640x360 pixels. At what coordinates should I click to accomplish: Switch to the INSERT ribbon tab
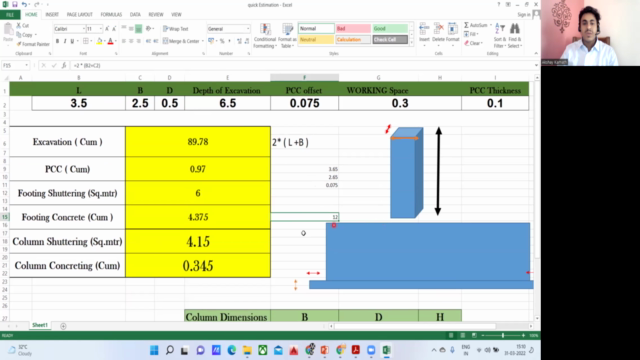[x=52, y=15]
